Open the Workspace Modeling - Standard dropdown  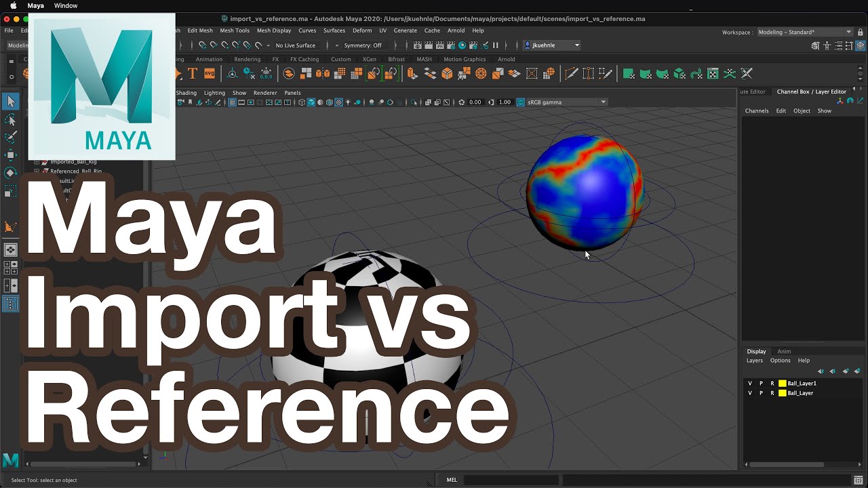(804, 32)
